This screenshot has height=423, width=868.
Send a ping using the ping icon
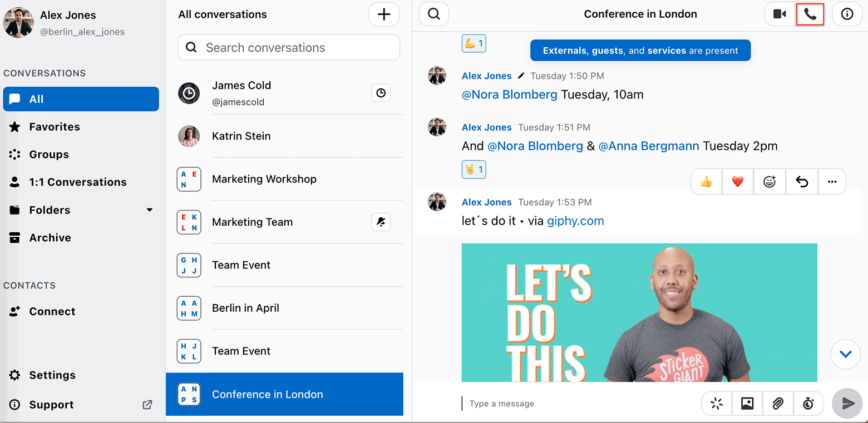coord(717,404)
